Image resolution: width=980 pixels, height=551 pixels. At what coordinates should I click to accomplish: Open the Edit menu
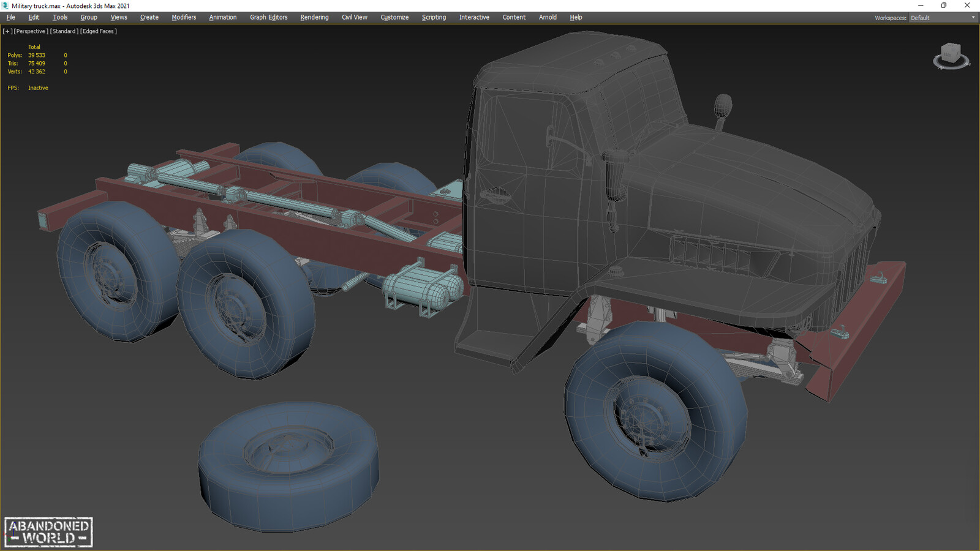point(34,17)
